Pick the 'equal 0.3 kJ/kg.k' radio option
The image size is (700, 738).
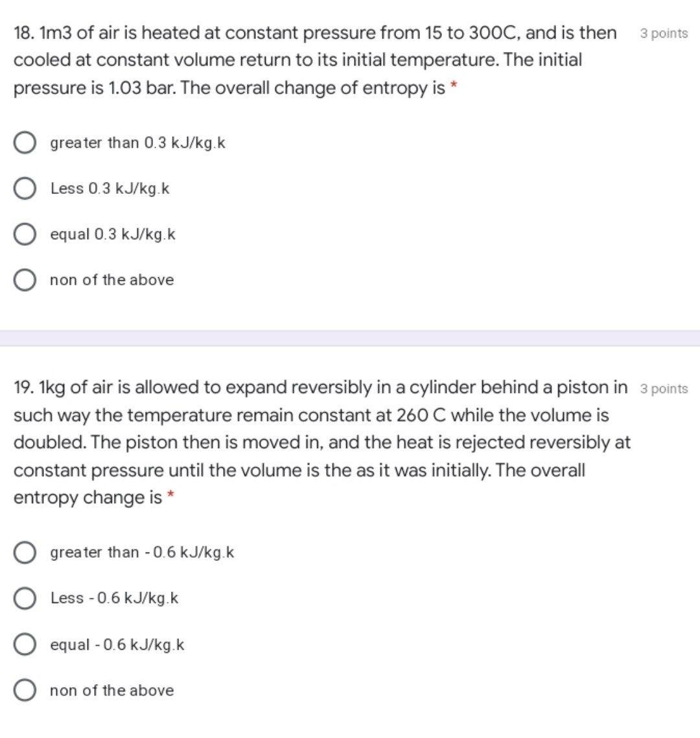25,234
